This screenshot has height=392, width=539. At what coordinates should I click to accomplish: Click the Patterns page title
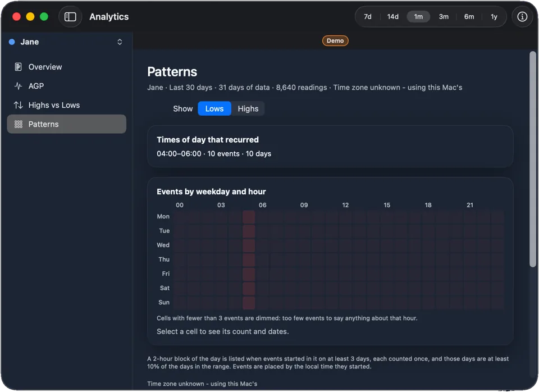(172, 72)
